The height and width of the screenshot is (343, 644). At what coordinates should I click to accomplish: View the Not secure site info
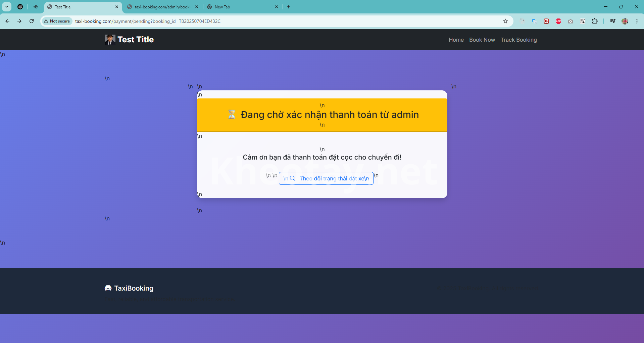tap(57, 21)
